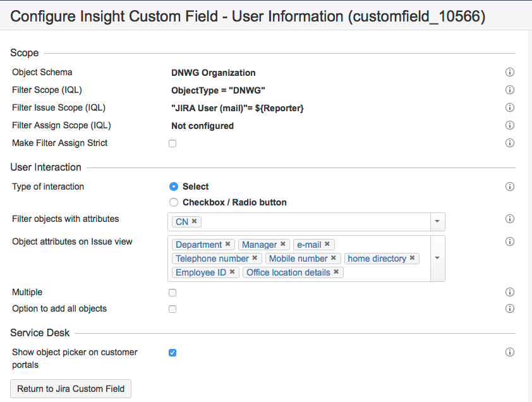This screenshot has height=402, width=532.
Task: Remove the Office location details tag
Action: tap(336, 272)
